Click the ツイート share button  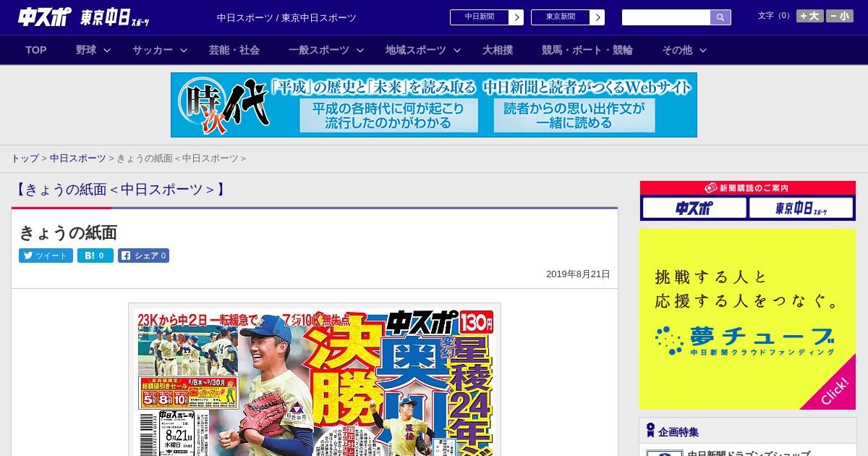coord(46,256)
